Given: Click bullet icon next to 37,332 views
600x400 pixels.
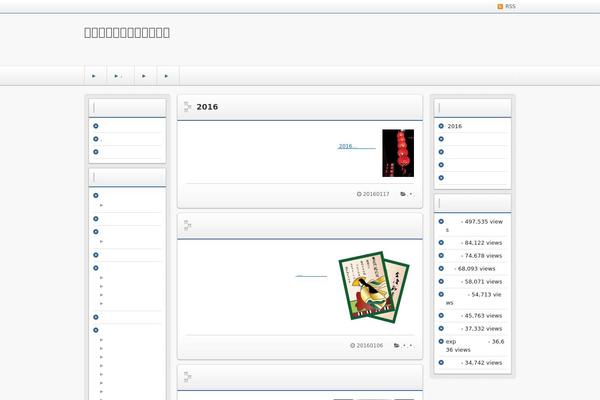Looking at the screenshot, I should pyautogui.click(x=441, y=329).
